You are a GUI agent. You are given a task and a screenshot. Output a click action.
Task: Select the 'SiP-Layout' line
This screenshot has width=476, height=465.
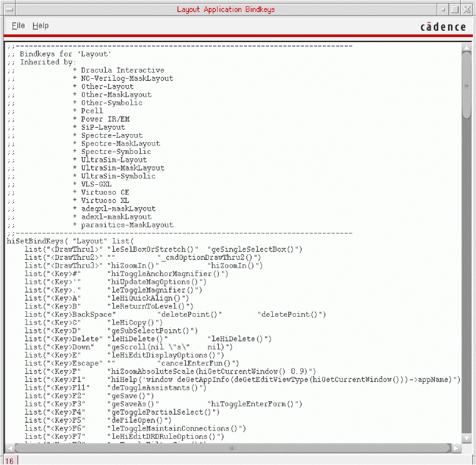[x=99, y=127]
